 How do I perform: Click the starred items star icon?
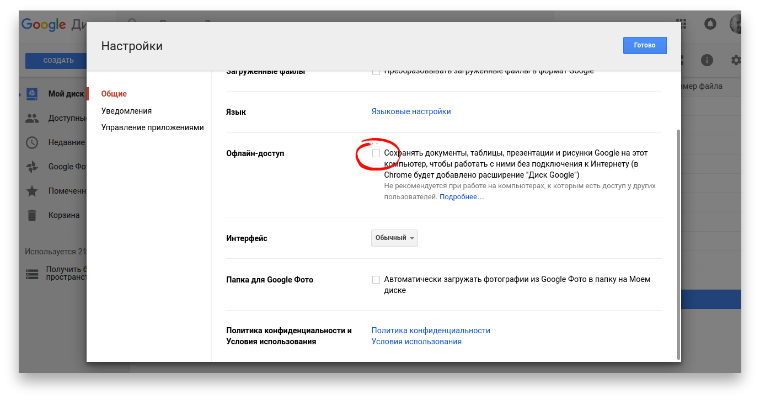[32, 191]
